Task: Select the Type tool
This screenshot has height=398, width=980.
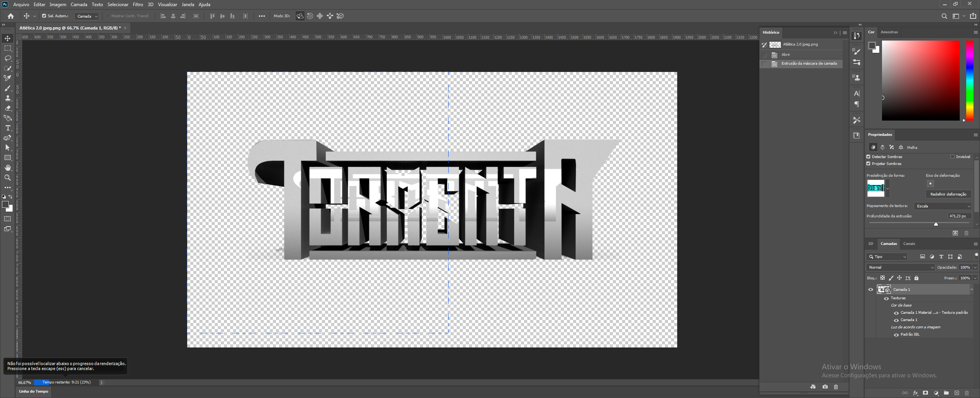Action: coord(8,128)
